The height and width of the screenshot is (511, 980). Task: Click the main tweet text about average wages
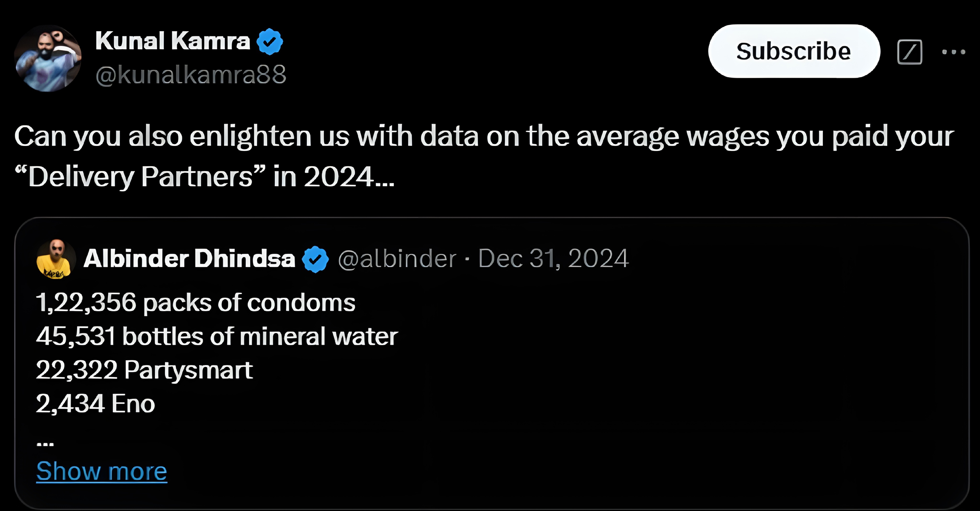click(x=484, y=136)
